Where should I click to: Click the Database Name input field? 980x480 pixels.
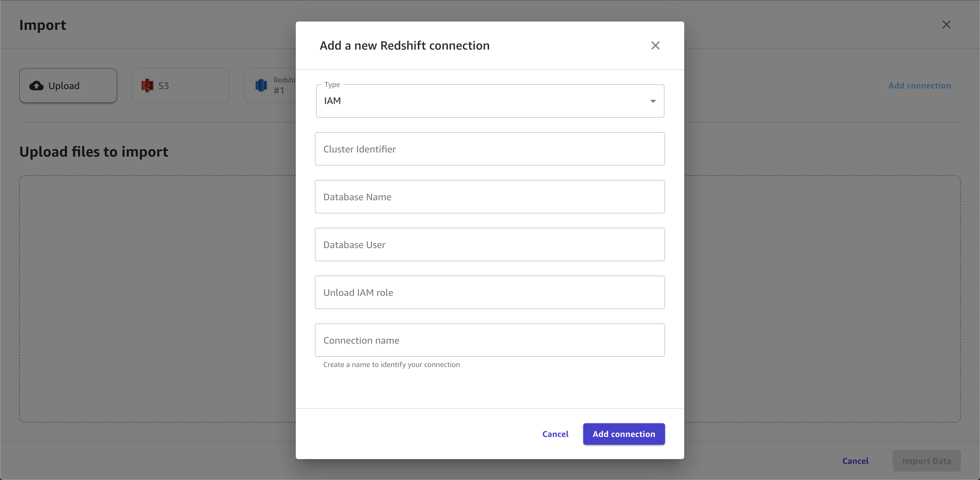click(489, 196)
